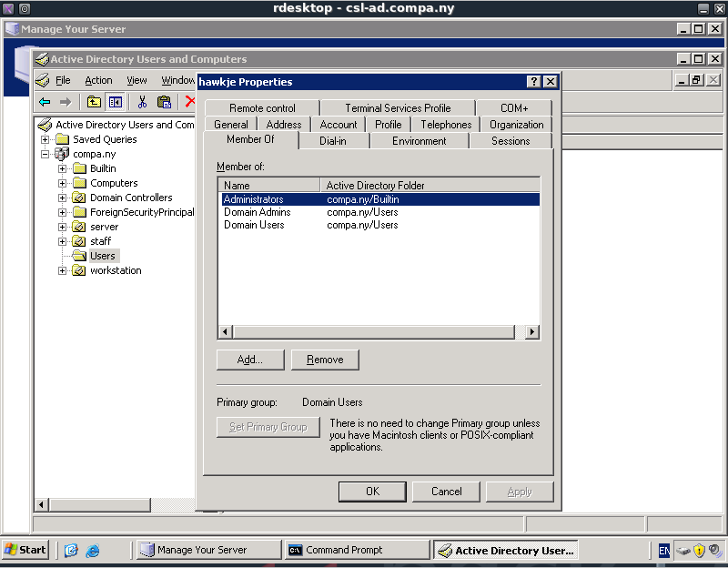Viewport: 728px width, 568px height.
Task: Click the Paste clipboard toolbar icon
Action: 164,102
